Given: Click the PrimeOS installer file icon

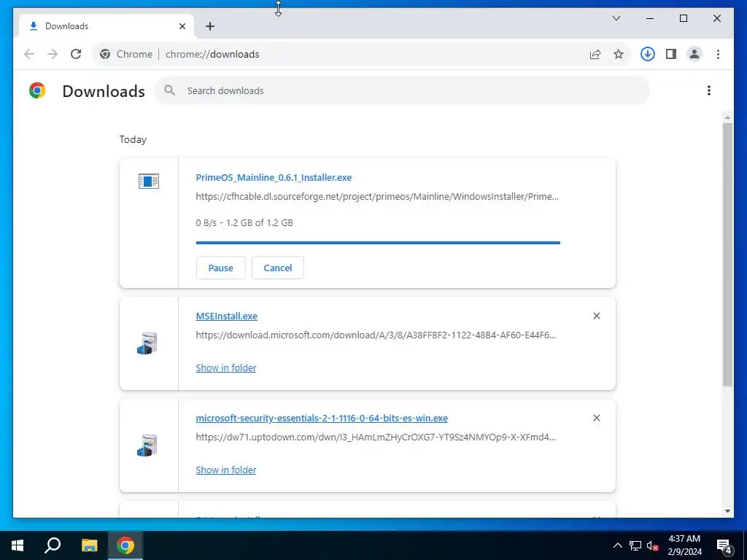Looking at the screenshot, I should [149, 181].
